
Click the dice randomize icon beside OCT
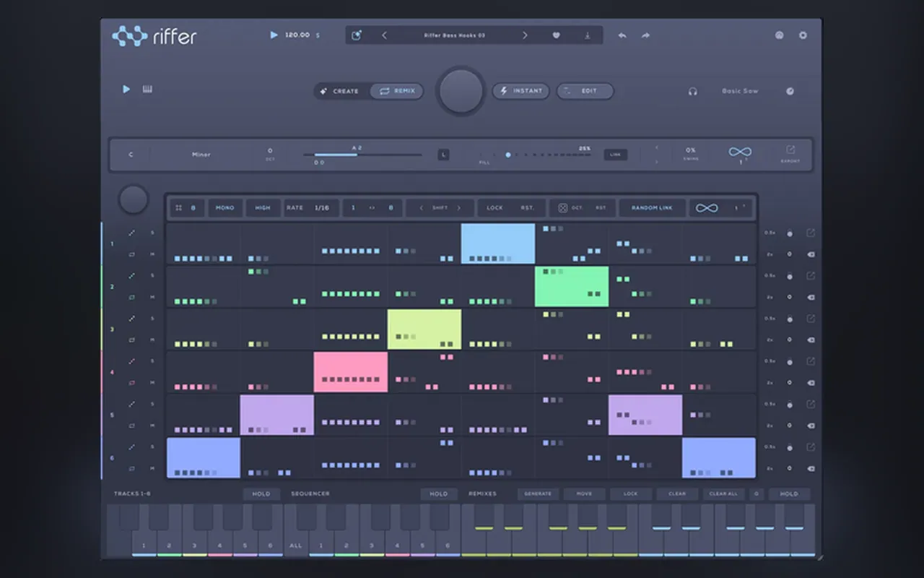(x=562, y=208)
